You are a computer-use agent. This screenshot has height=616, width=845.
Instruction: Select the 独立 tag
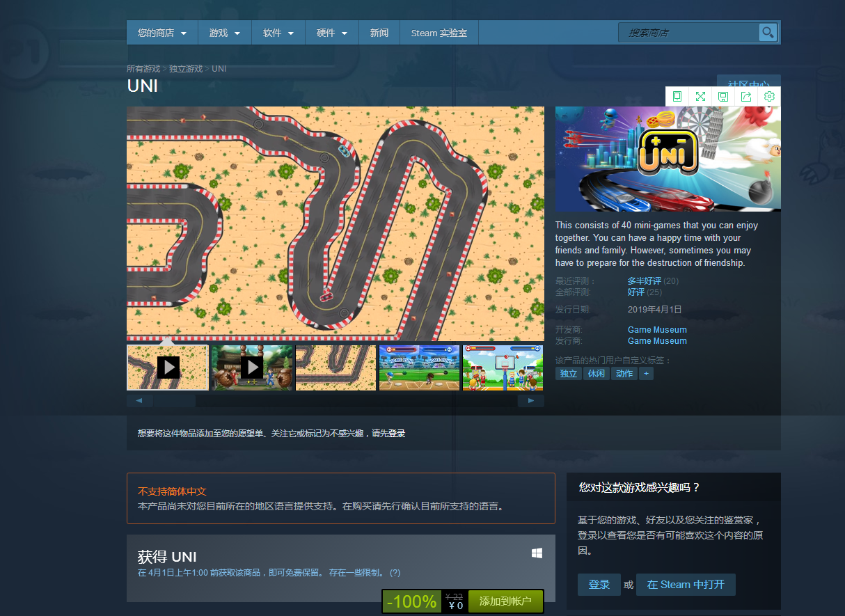[x=569, y=374]
